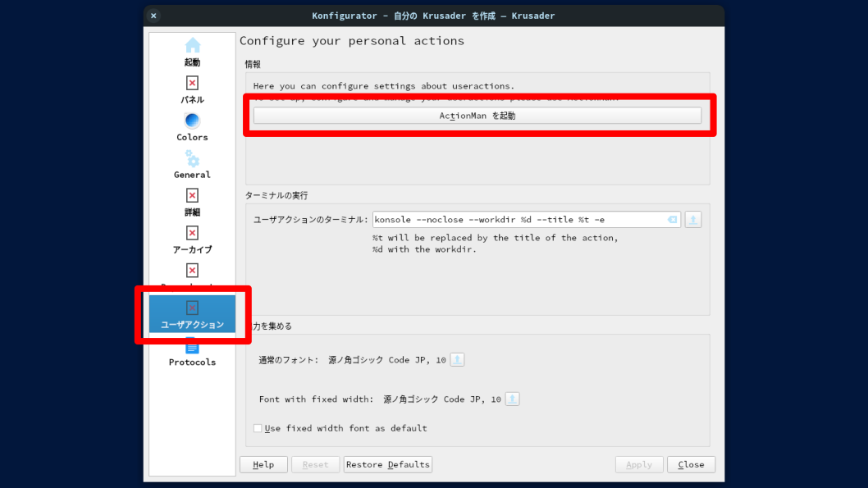
Task: Launch ActionMan with the ActionMan を起動 button
Action: 477,116
